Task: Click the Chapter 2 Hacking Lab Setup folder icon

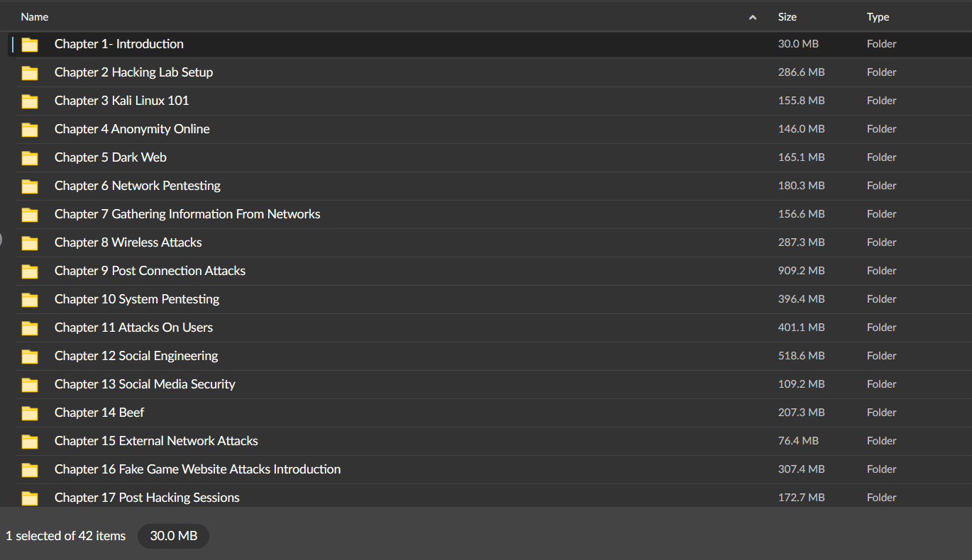Action: (x=30, y=72)
